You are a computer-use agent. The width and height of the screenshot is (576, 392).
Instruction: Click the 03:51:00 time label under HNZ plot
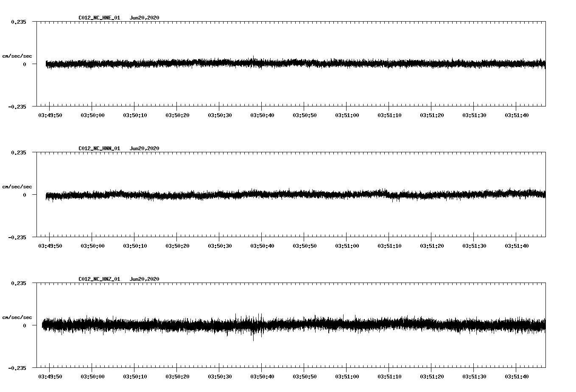[x=347, y=377]
